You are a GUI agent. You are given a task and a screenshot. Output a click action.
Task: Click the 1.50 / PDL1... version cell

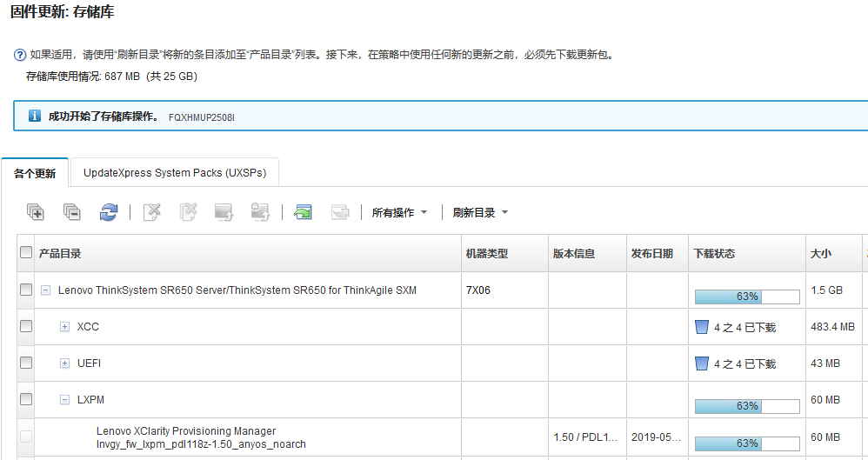tap(585, 437)
